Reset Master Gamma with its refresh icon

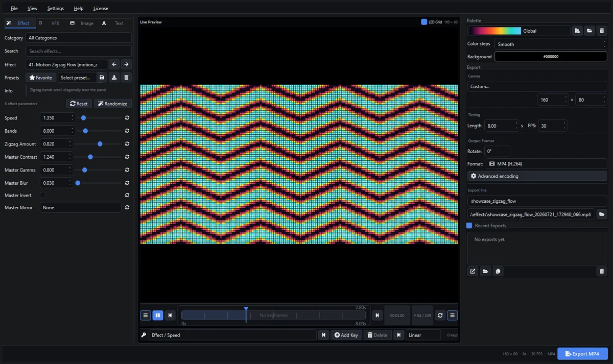127,170
